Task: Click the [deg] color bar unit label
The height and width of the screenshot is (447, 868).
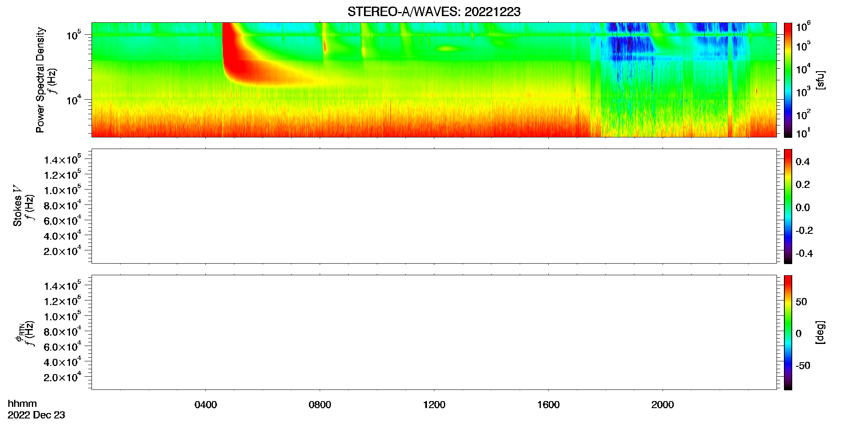Action: pos(820,332)
